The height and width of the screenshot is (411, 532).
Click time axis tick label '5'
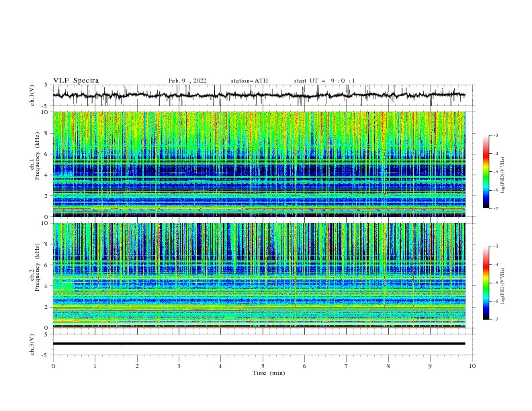(263, 366)
